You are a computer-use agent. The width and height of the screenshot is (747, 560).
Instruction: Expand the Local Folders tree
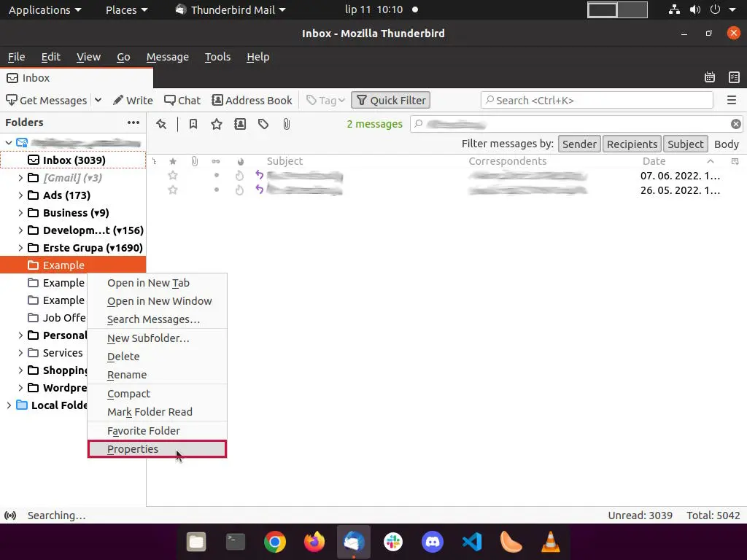coord(9,405)
